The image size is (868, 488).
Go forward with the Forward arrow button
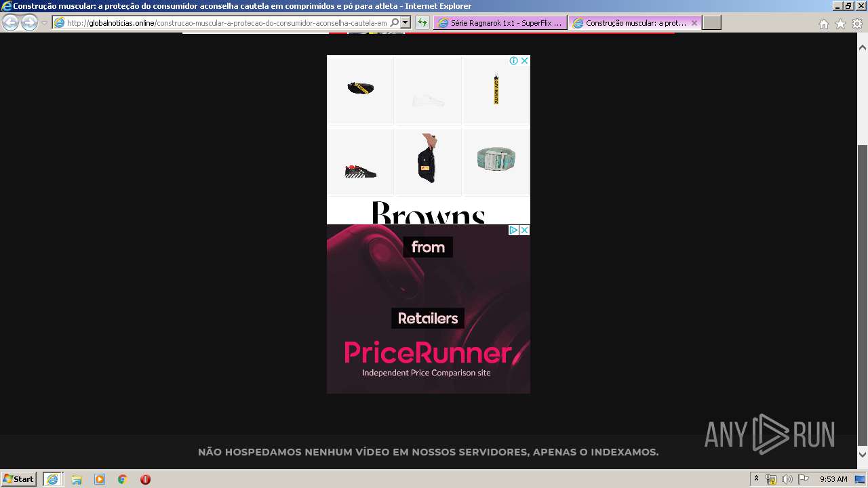click(29, 22)
